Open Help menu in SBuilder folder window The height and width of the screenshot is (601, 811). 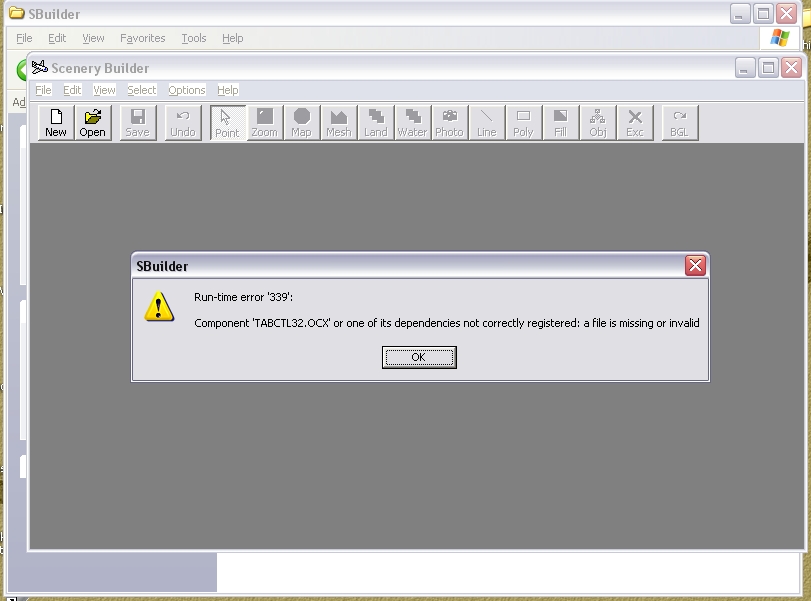233,38
